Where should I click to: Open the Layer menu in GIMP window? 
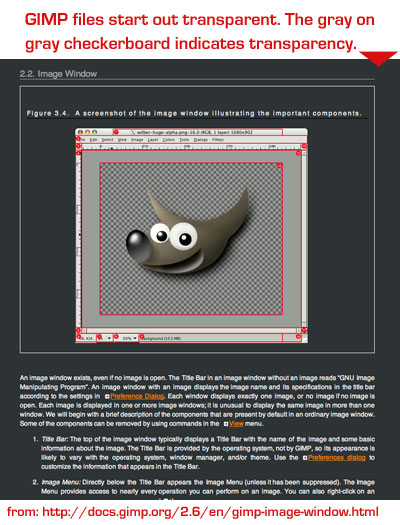click(x=153, y=140)
